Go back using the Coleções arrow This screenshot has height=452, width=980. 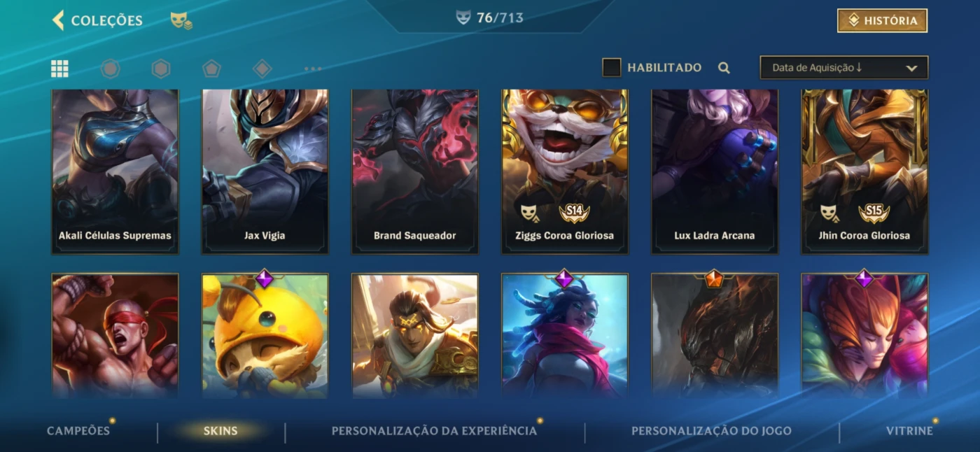[58, 20]
